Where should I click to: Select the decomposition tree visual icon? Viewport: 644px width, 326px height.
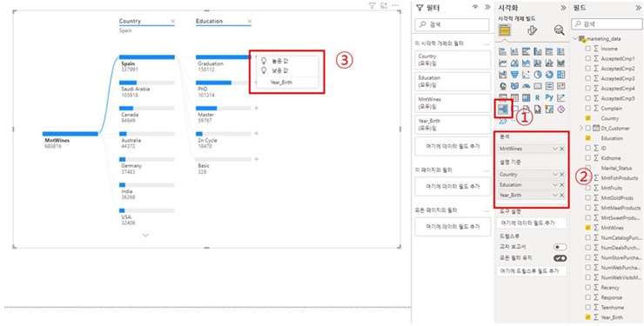[x=503, y=109]
